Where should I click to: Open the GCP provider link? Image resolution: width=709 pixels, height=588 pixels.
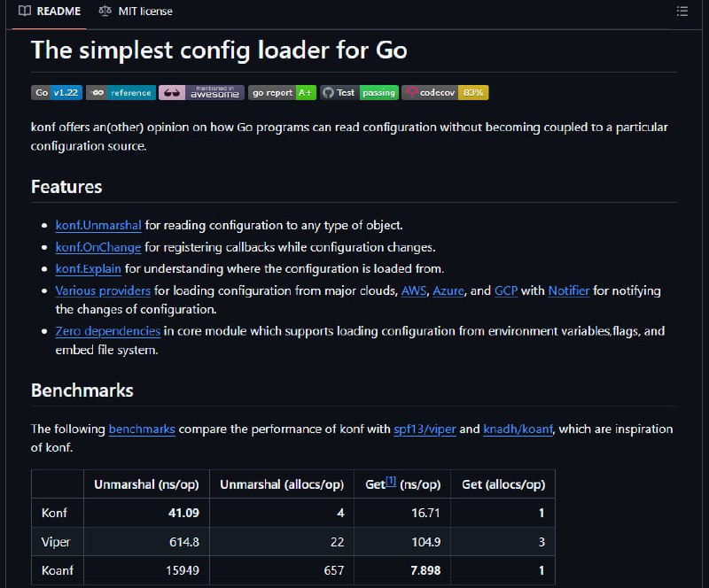click(x=506, y=290)
